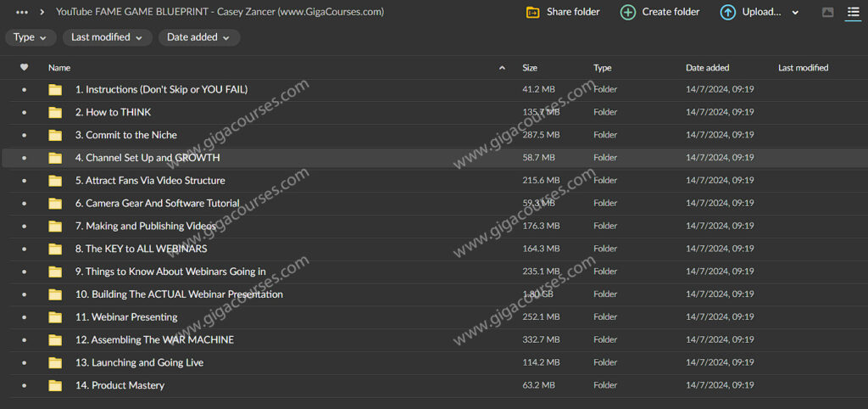Viewport: 868px width, 409px height.
Task: Open 3. Commit to the Niche name
Action: 126,135
